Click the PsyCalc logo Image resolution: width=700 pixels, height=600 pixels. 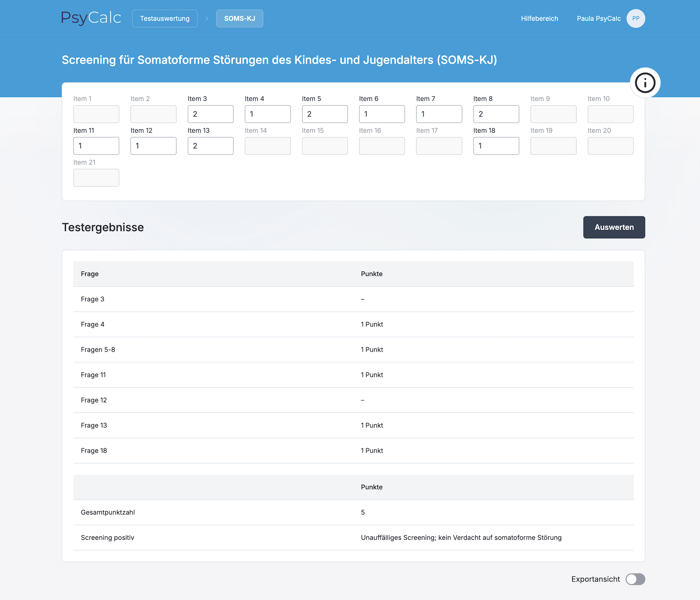91,18
